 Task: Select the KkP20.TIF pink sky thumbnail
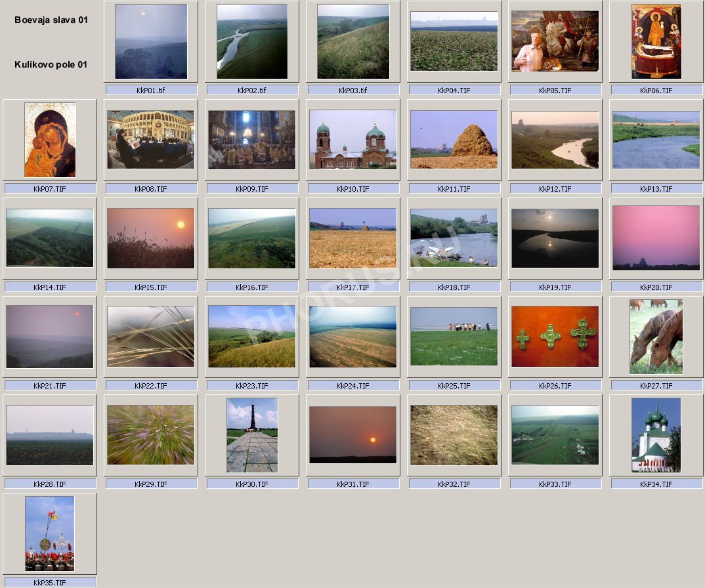(x=656, y=238)
